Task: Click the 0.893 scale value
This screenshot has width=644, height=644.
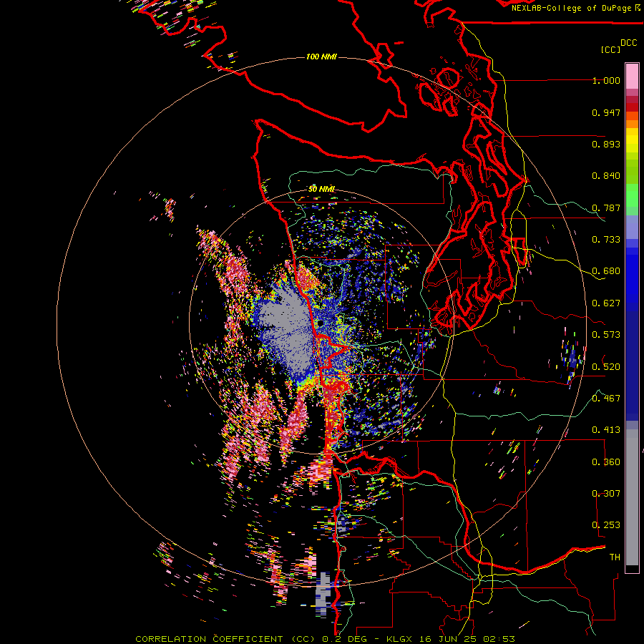Action: click(x=606, y=144)
